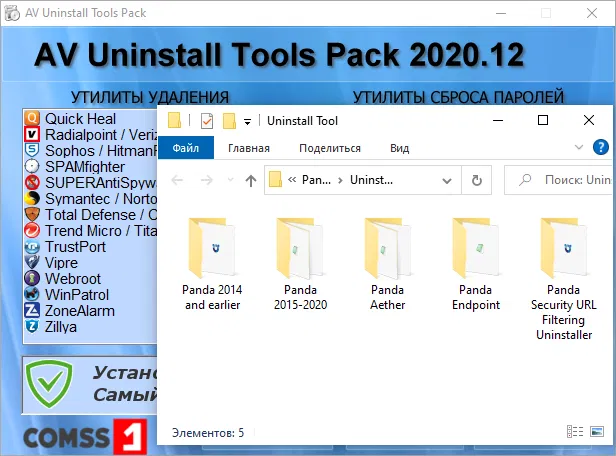Click the New folder icon in quick access toolbar
This screenshot has width=616, height=456.
click(x=229, y=121)
